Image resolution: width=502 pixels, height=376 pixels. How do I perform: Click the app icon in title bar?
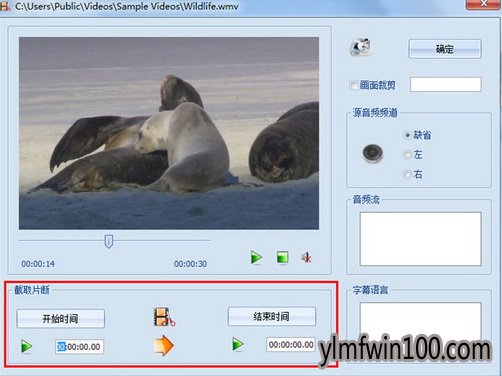[5, 6]
